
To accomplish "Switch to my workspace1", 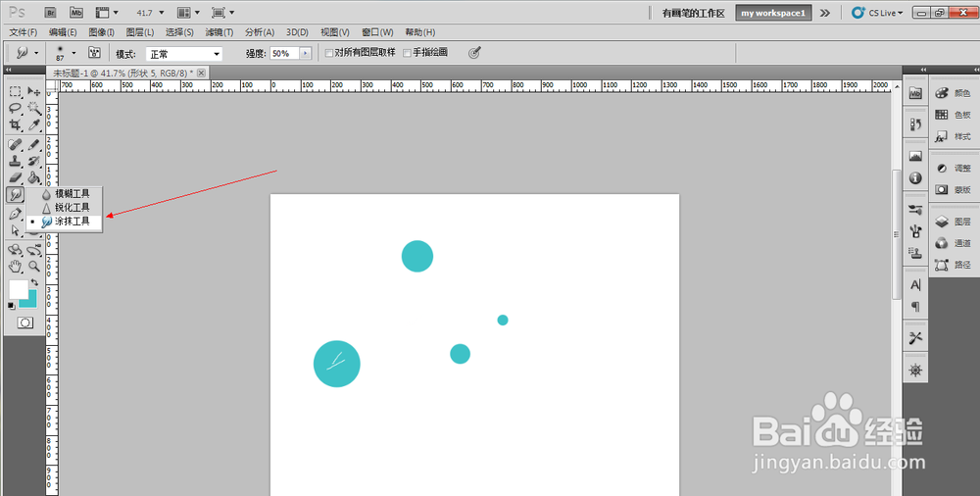I will point(773,13).
